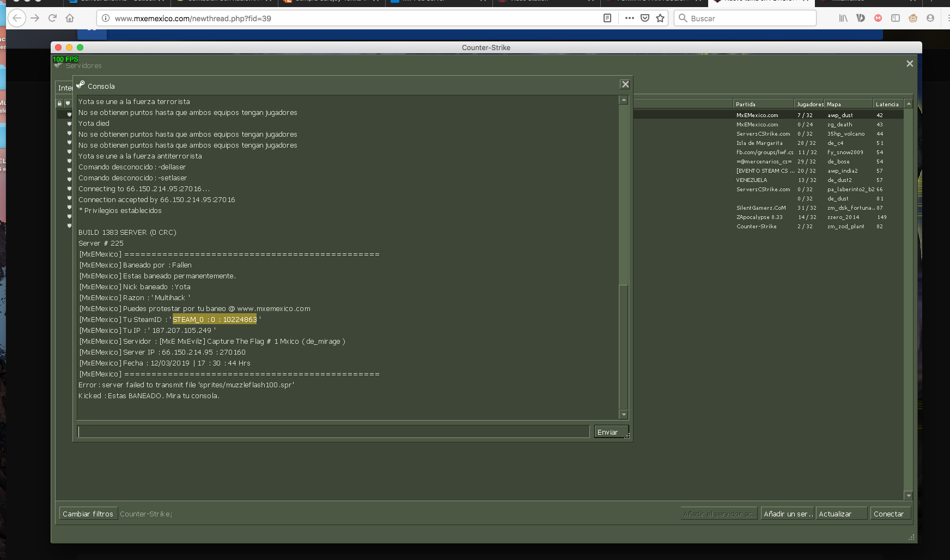This screenshot has height=560, width=950.
Task: Click the VD extension icon
Action: click(x=861, y=18)
